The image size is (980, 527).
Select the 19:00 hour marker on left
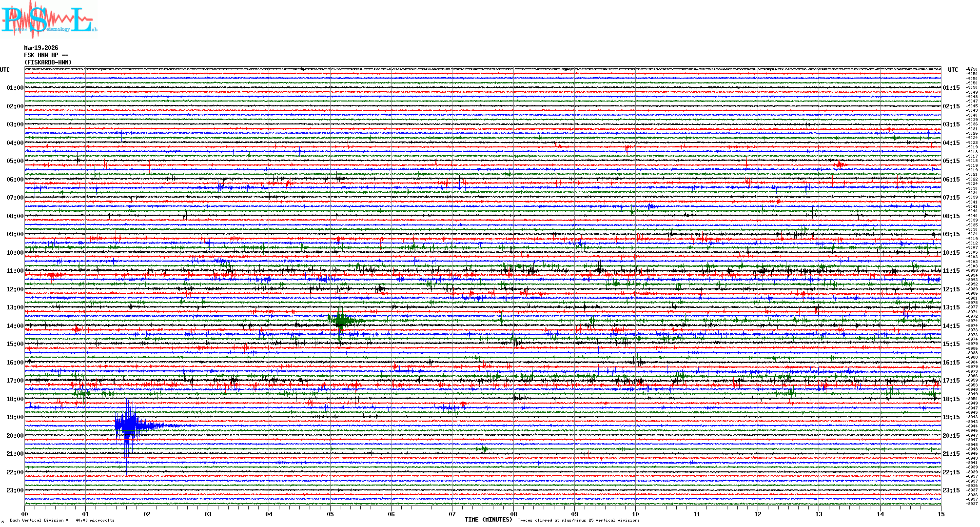point(15,417)
